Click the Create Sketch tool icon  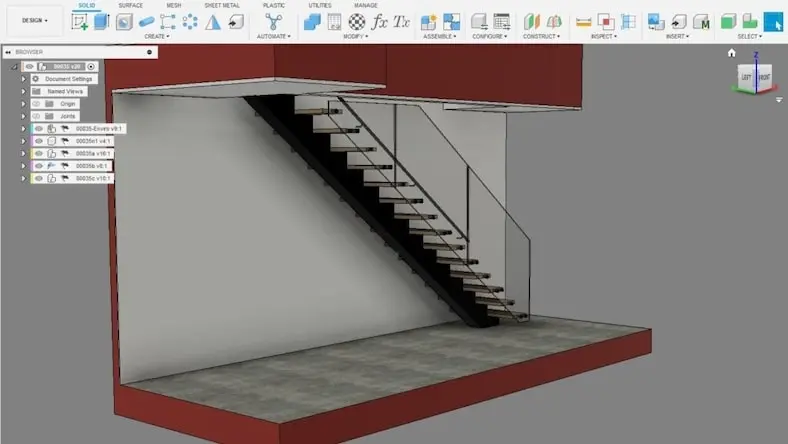click(x=79, y=22)
